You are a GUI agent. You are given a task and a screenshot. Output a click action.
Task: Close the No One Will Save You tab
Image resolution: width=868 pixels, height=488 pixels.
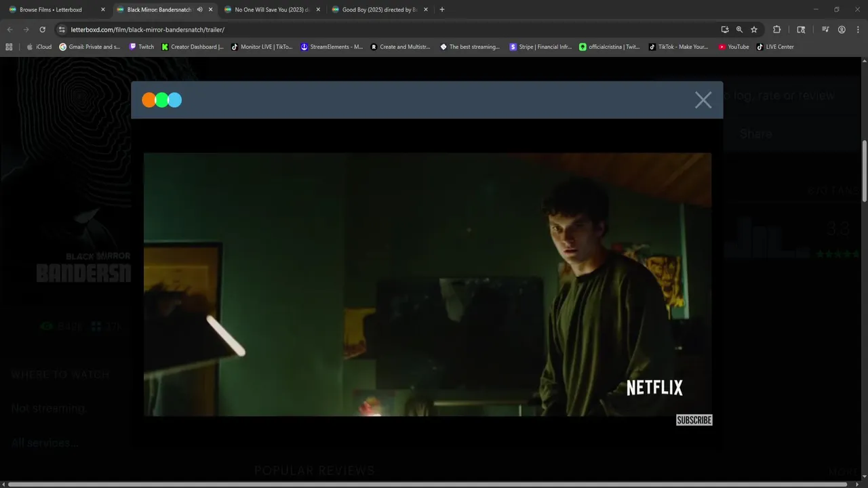point(318,9)
